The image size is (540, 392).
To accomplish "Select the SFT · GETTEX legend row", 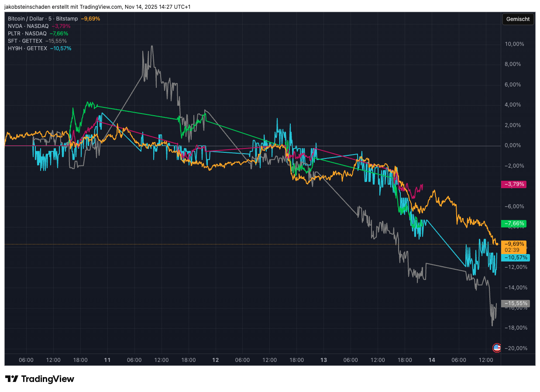I will coord(37,41).
